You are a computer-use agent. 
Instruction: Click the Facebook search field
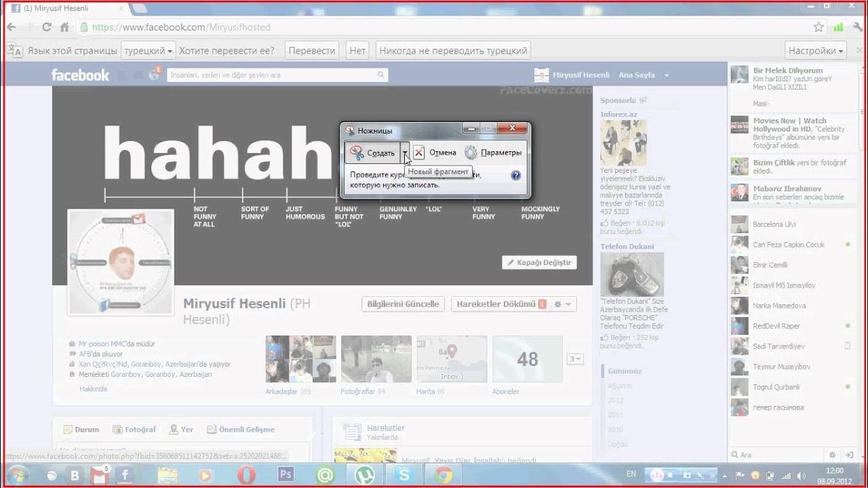[x=271, y=75]
